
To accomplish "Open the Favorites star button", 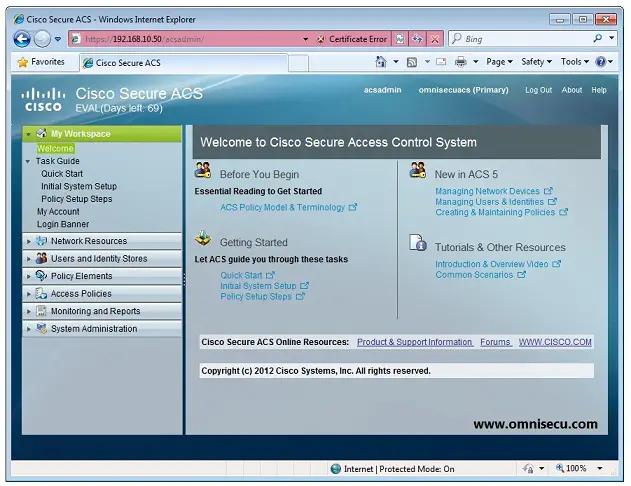I will 41,62.
